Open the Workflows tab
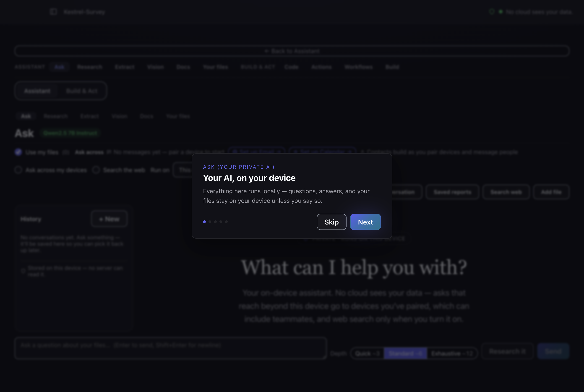Viewport: 584px width, 392px height. click(358, 67)
